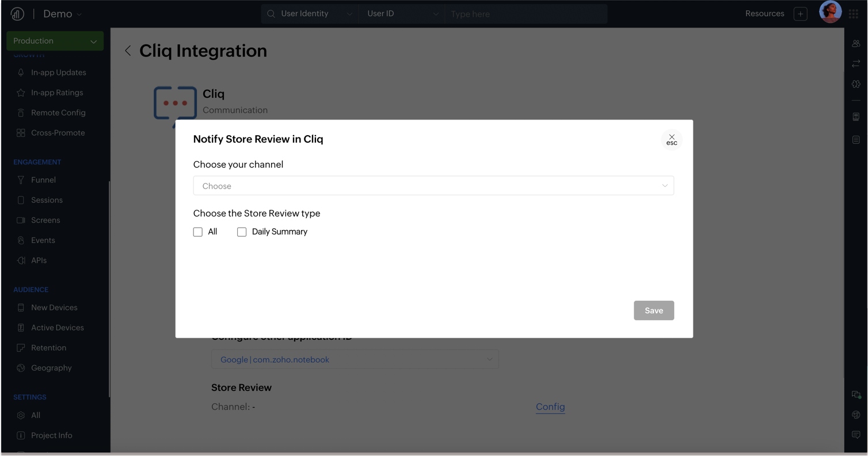This screenshot has width=868, height=456.
Task: Click the people icon in the right rail
Action: [856, 44]
